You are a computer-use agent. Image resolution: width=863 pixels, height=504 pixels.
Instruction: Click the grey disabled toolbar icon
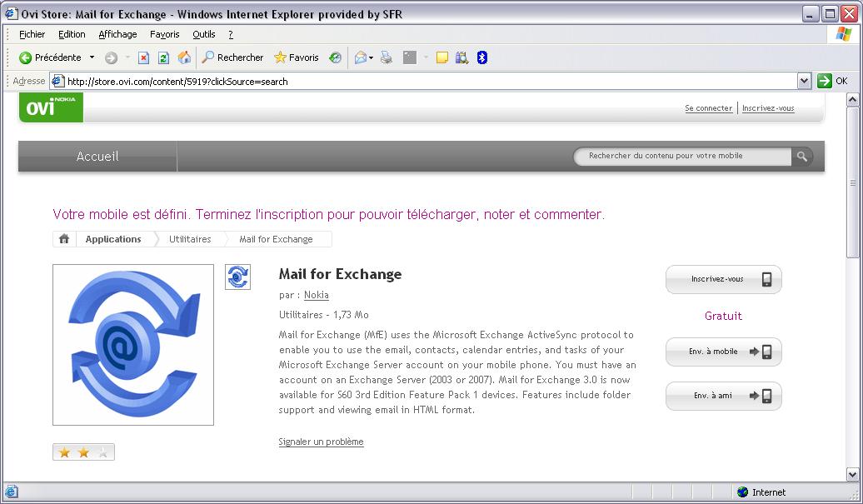(410, 57)
